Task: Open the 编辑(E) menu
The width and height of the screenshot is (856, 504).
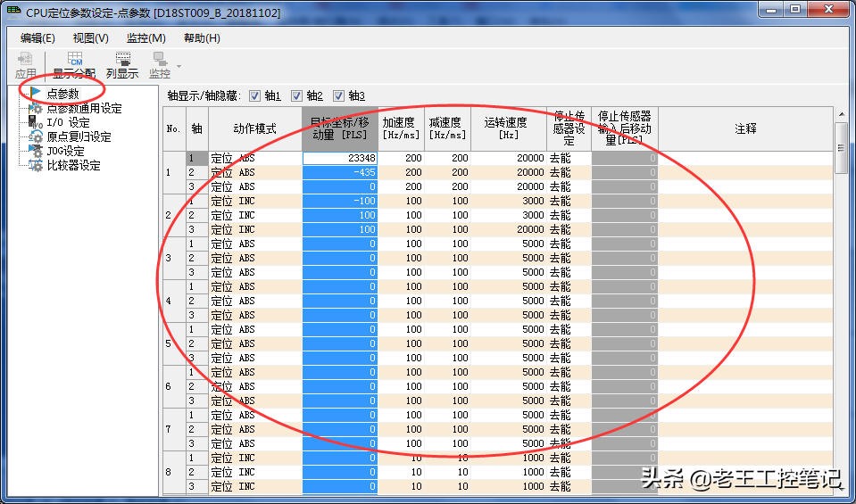Action: click(x=37, y=38)
